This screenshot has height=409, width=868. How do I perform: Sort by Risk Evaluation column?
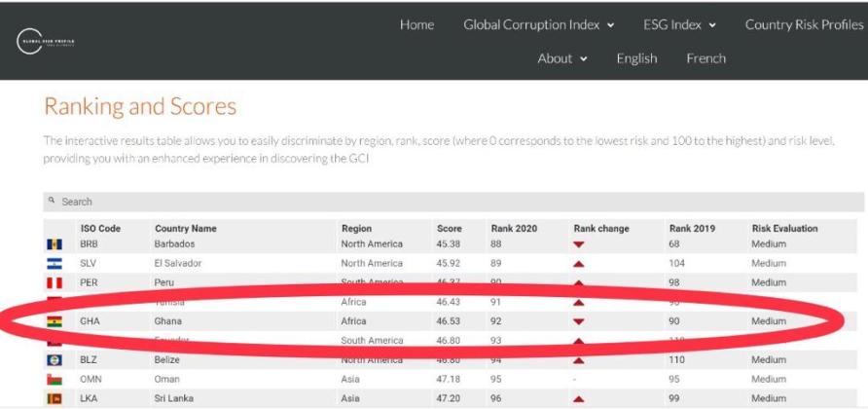click(x=784, y=228)
